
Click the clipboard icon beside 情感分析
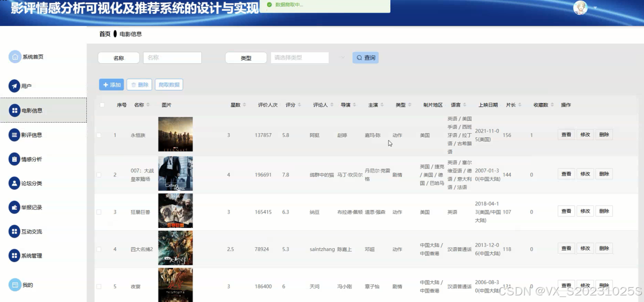point(15,159)
